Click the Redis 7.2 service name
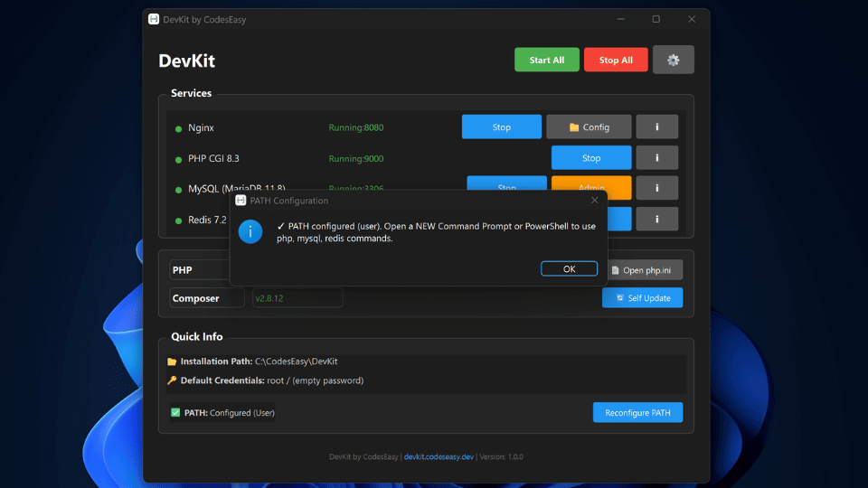The width and height of the screenshot is (868, 488). pyautogui.click(x=207, y=220)
